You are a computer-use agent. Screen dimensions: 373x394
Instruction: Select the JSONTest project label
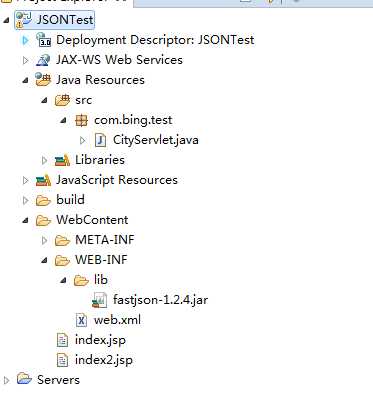pos(65,20)
